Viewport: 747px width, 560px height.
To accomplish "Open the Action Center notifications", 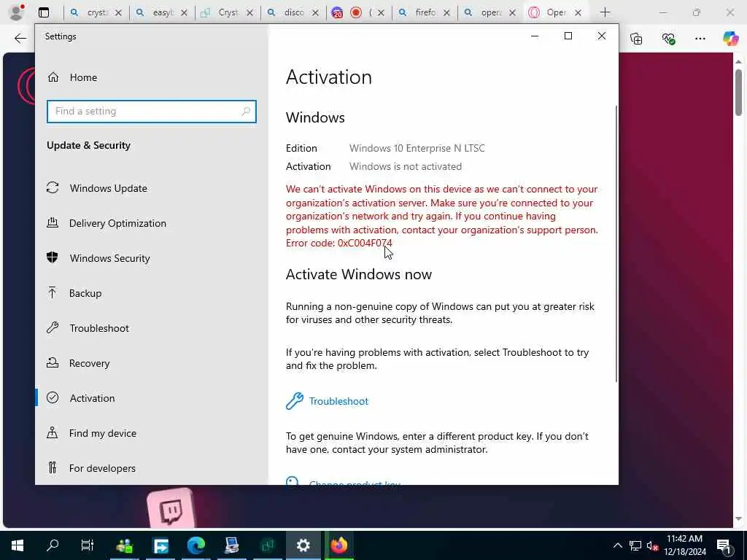I will click(x=724, y=545).
